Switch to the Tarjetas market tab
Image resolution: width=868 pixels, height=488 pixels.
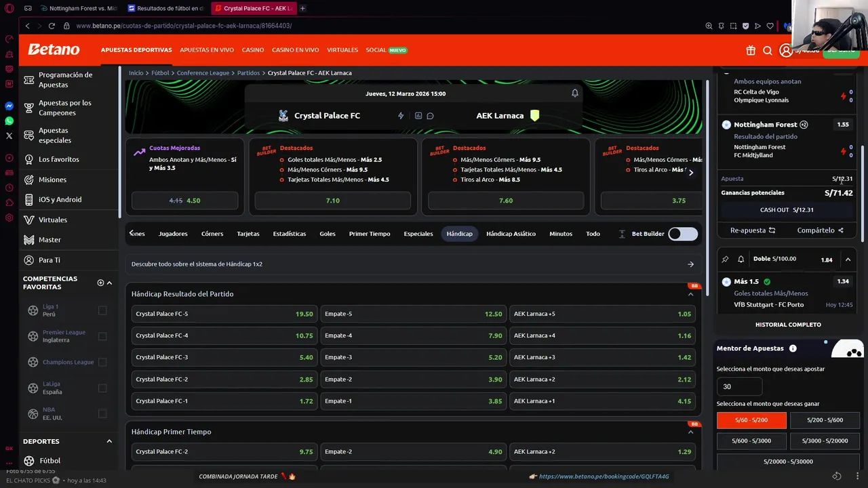[248, 234]
